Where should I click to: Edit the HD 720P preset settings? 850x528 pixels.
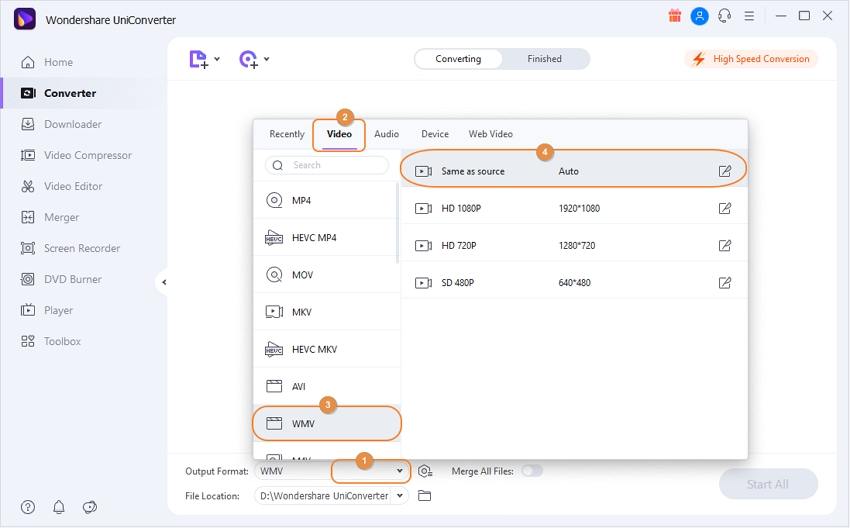[725, 246]
